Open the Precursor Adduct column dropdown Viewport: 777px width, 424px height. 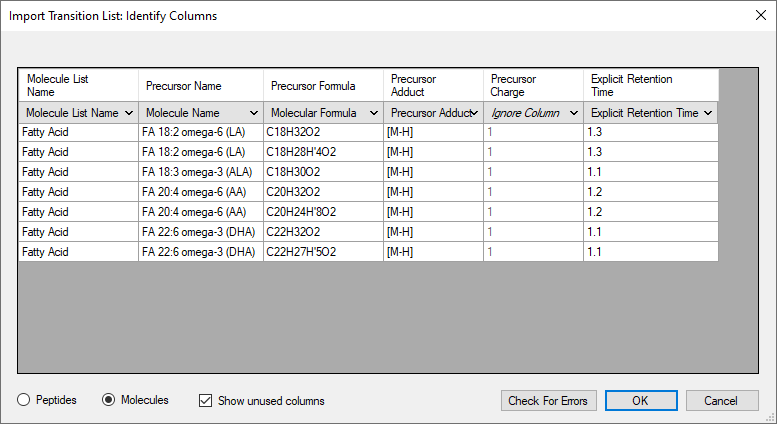[x=434, y=113]
